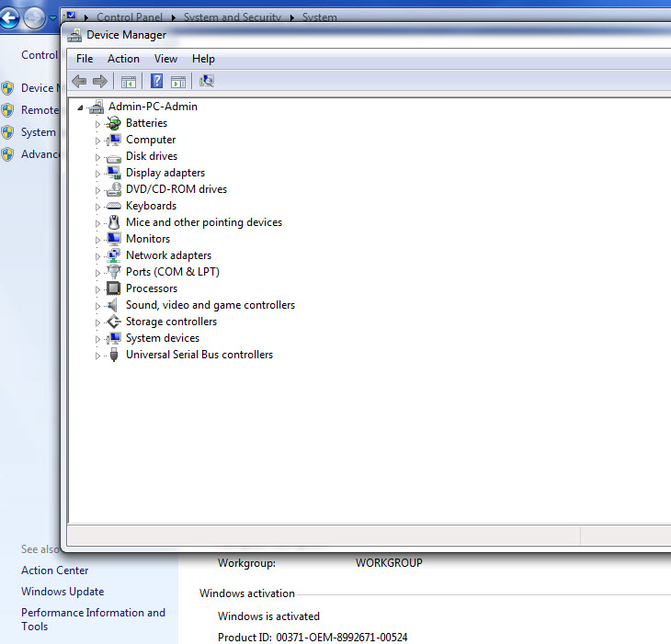671x644 pixels.
Task: Open the Windows Update link
Action: click(x=63, y=592)
